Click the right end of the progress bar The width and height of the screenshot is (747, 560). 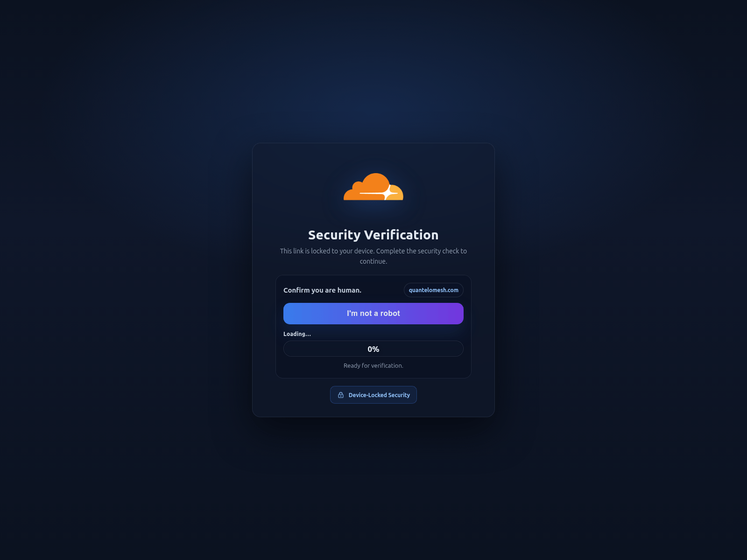455,349
